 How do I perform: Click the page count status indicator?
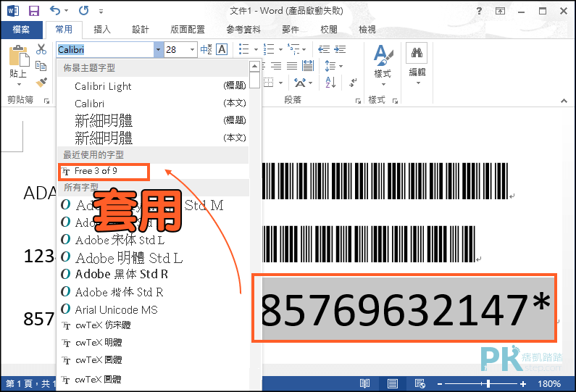29,384
